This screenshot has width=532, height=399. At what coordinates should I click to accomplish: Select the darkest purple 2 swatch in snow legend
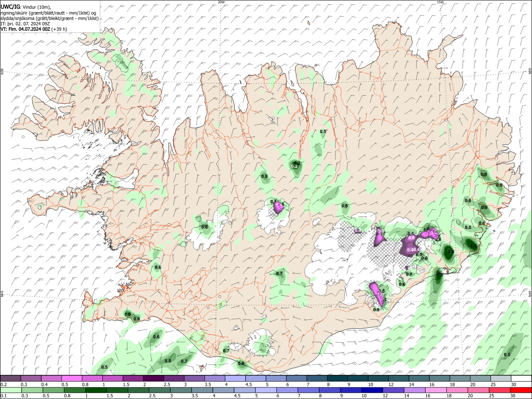pyautogui.click(x=153, y=379)
